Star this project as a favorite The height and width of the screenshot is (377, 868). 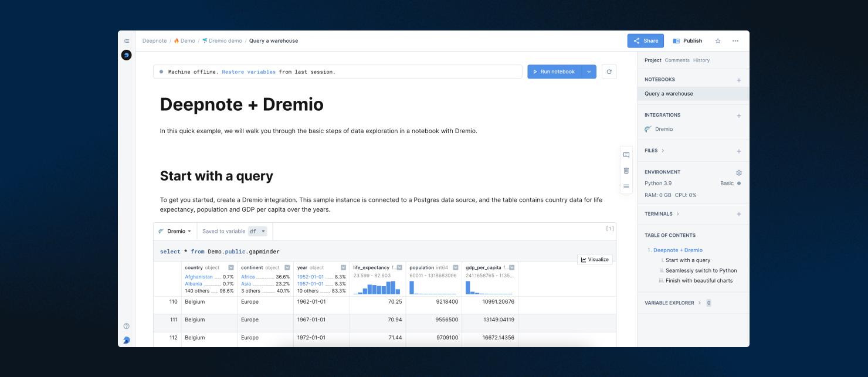pyautogui.click(x=718, y=41)
